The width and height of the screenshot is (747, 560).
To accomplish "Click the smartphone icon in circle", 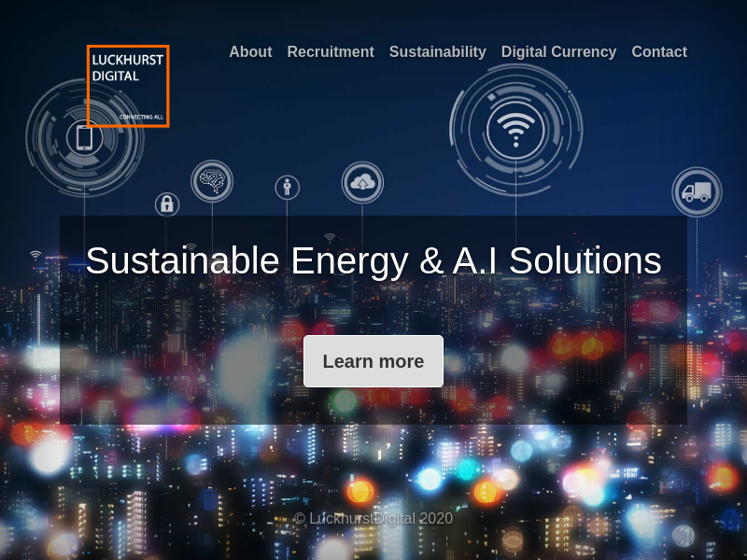I will pos(84,137).
